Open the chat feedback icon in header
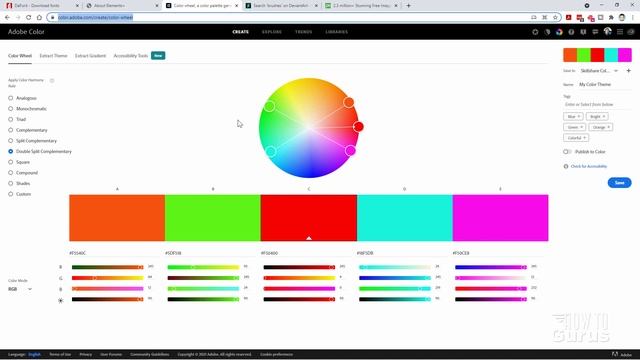Viewport: 640px width, 360px height. click(x=595, y=32)
